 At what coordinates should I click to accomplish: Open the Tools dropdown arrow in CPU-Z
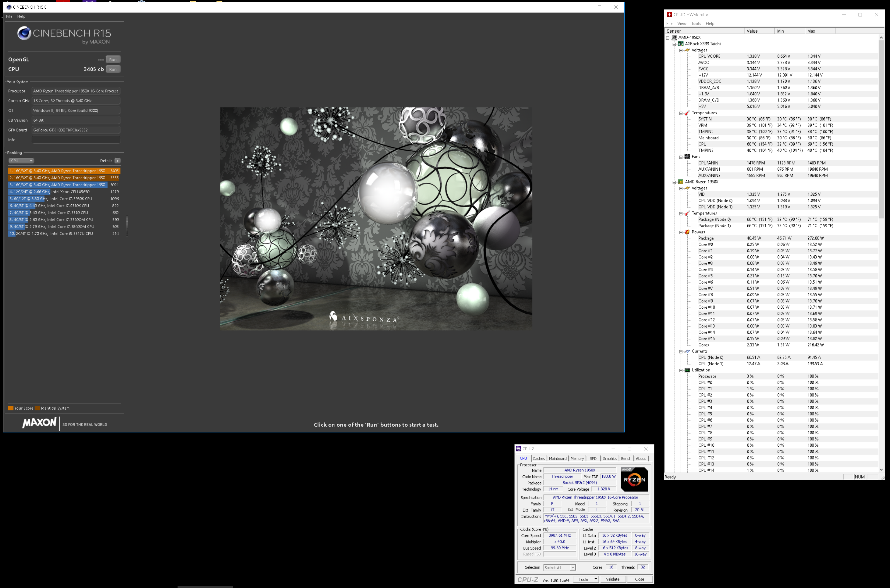tap(595, 579)
